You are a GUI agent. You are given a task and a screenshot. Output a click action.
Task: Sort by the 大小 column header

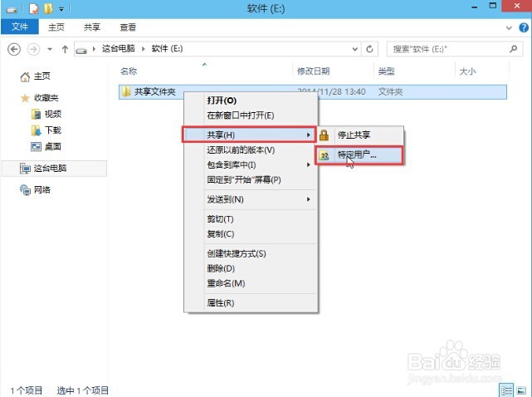[x=467, y=71]
